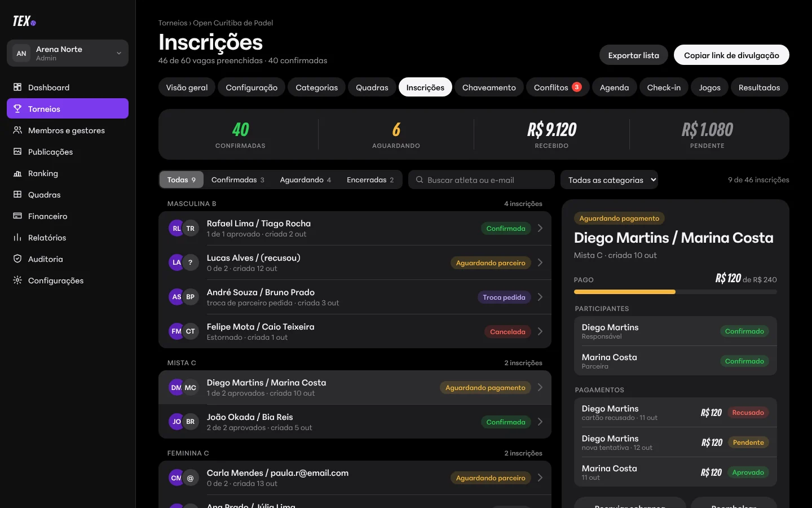
Task: Expand Rafael Lima / Tiago Rocha row chevron
Action: [x=540, y=228]
